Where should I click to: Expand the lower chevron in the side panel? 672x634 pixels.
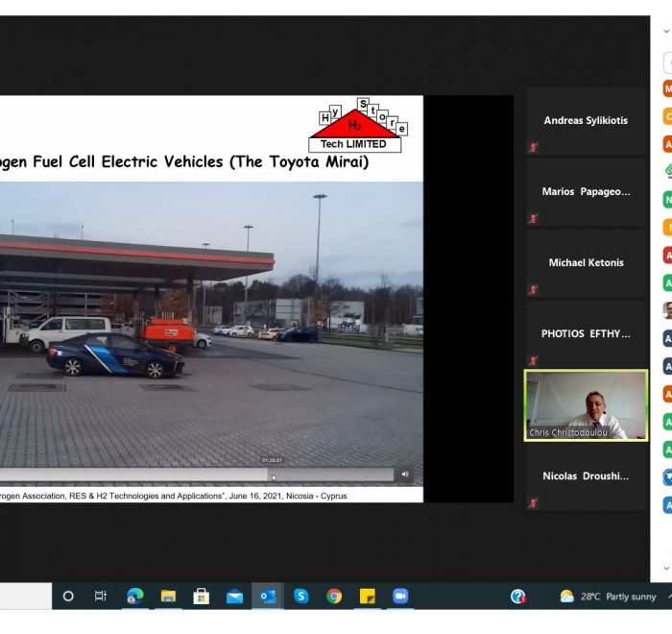(666, 569)
